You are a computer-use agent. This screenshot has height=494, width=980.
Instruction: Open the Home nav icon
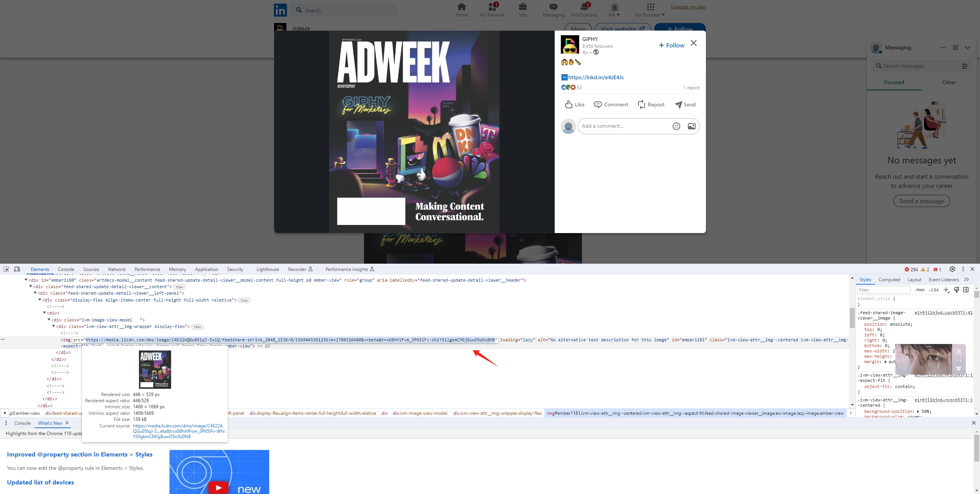(462, 10)
